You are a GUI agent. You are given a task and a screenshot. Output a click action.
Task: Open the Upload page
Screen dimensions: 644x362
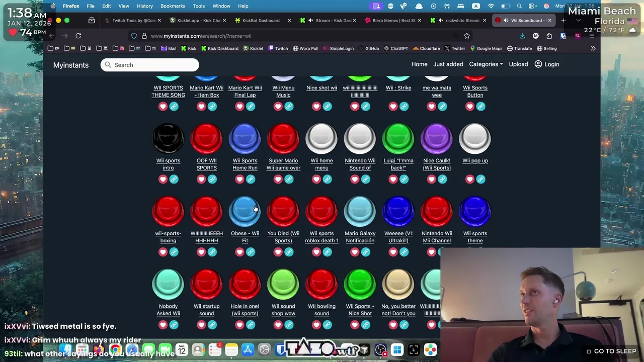coord(518,64)
